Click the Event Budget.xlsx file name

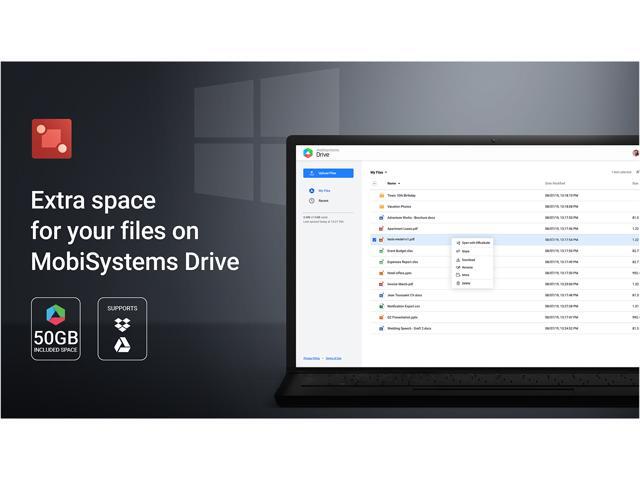[400, 251]
